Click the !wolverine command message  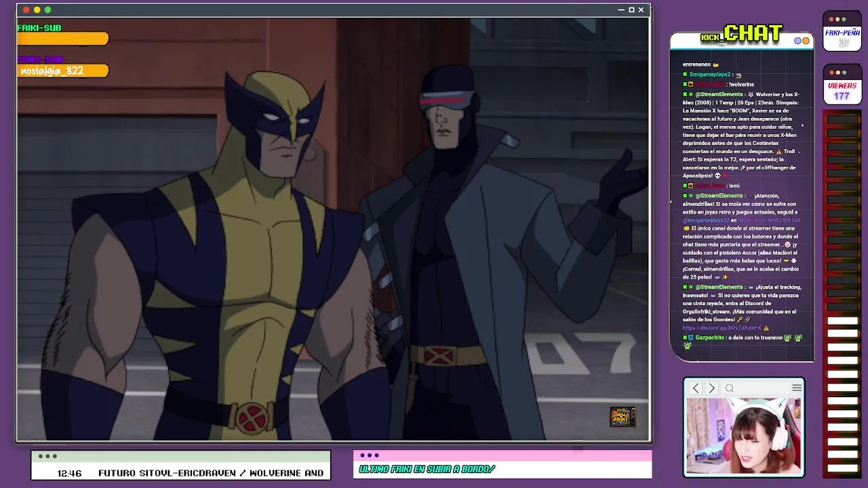741,85
